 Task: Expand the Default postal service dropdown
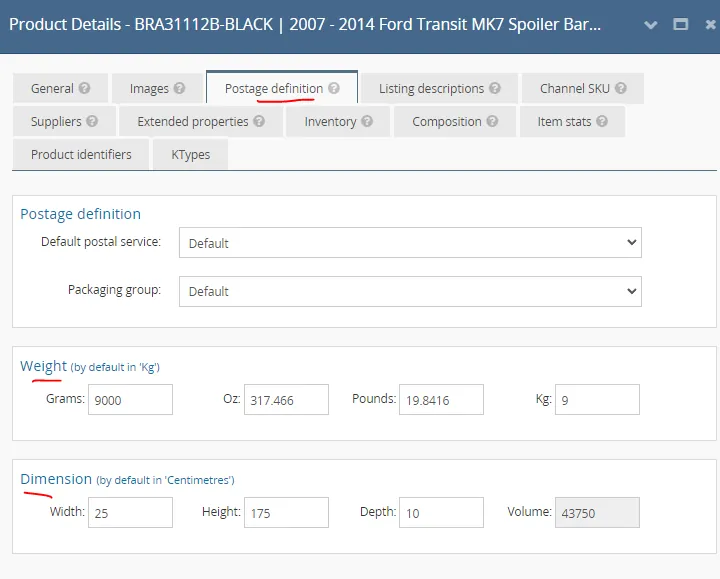410,242
